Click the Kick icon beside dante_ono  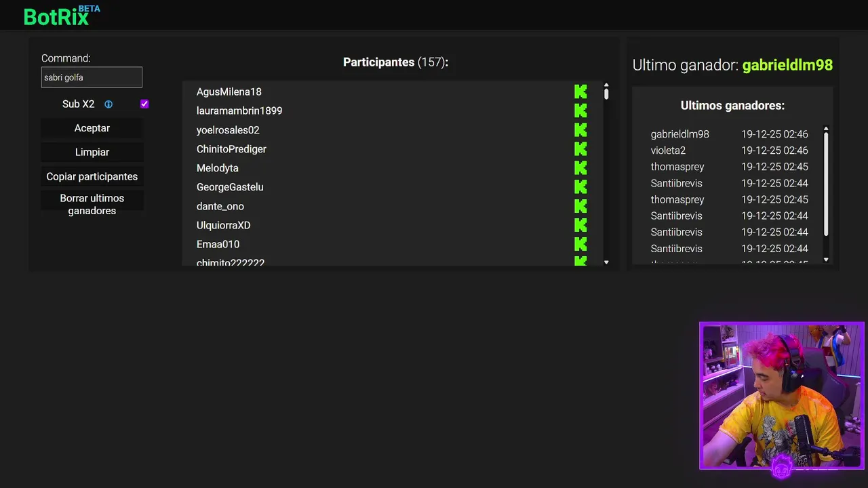tap(580, 206)
